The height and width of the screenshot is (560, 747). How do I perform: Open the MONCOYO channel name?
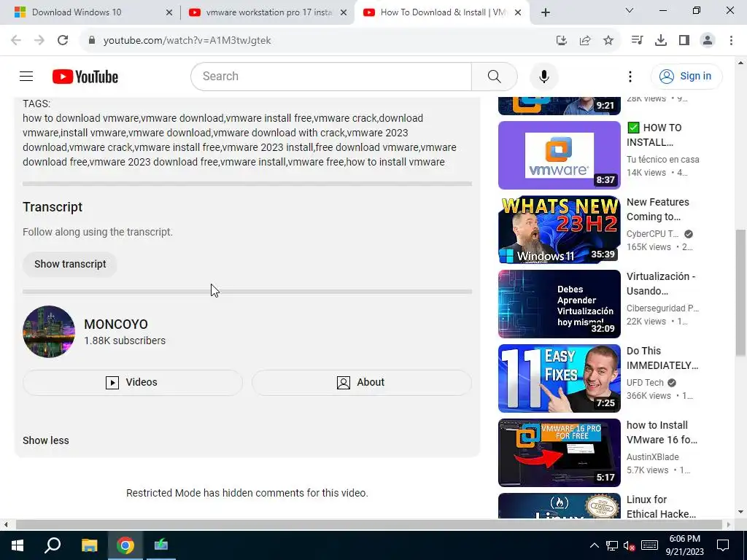(x=116, y=324)
